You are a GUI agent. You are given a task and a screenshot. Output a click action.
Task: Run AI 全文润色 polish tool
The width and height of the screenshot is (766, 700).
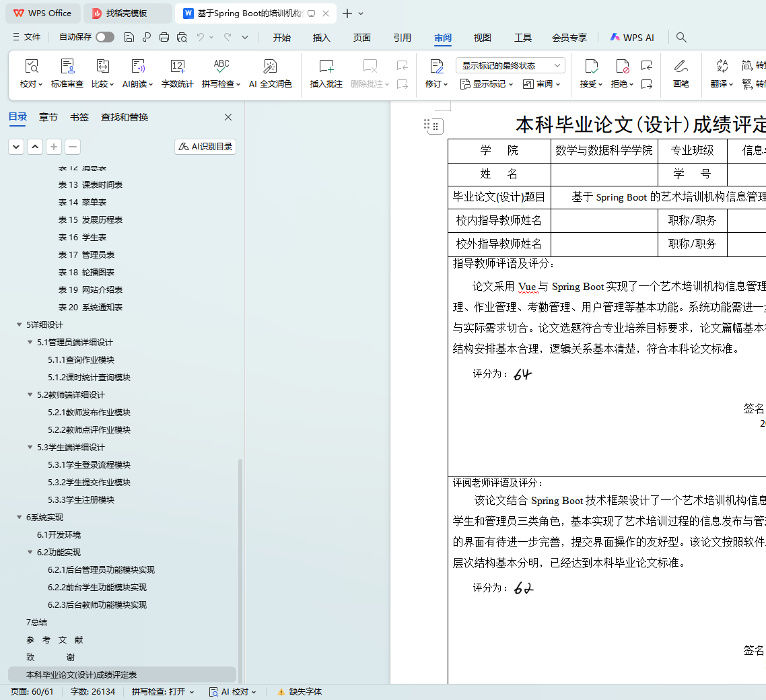pos(270,67)
